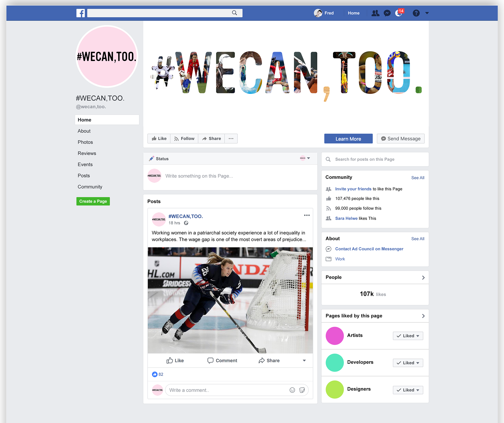Image resolution: width=504 pixels, height=423 pixels.
Task: Open the sticker icon in comment box
Action: tap(302, 390)
